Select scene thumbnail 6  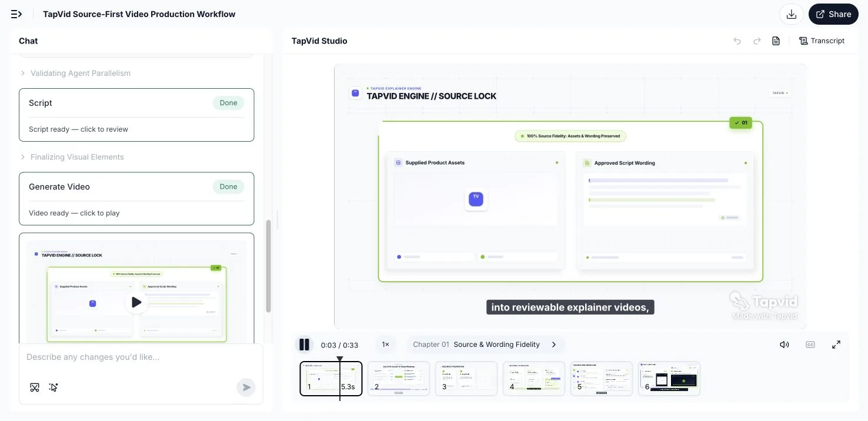669,379
